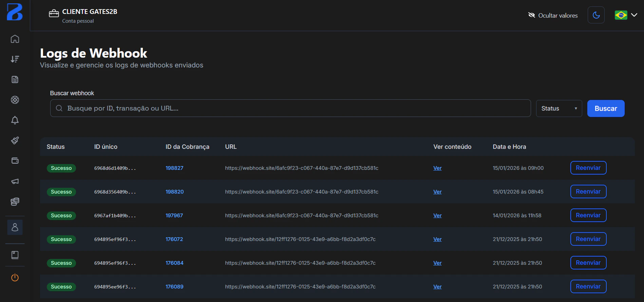The height and width of the screenshot is (302, 644).
Task: Click the Brazil flag icon
Action: click(x=621, y=15)
